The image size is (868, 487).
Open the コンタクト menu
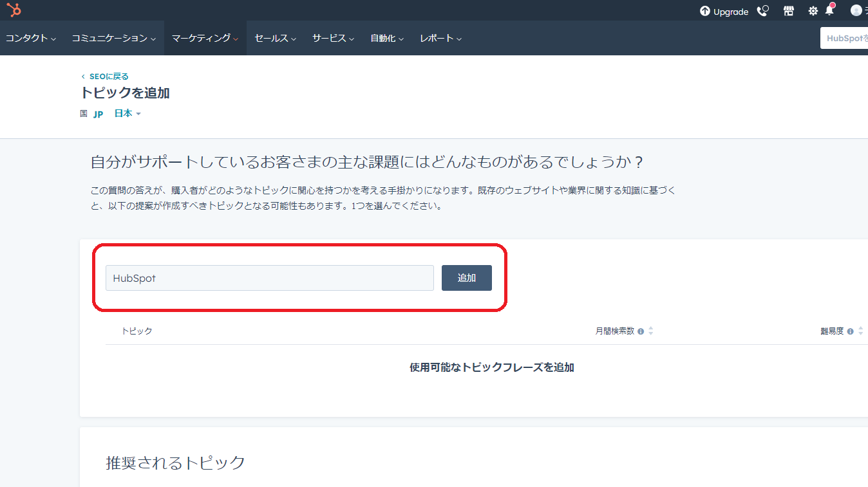[31, 38]
